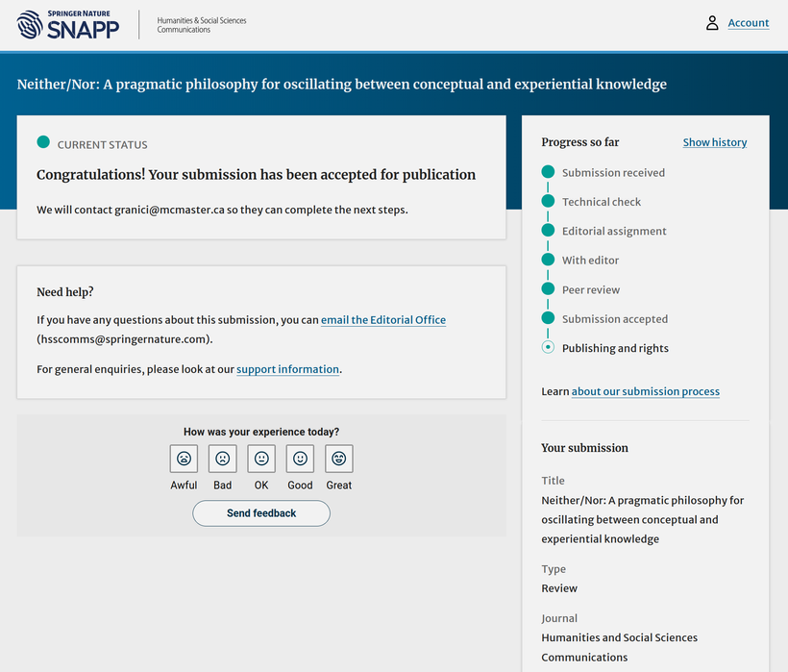Image resolution: width=788 pixels, height=672 pixels.
Task: Click the hsscomms@springernature.com address text
Action: [x=125, y=339]
